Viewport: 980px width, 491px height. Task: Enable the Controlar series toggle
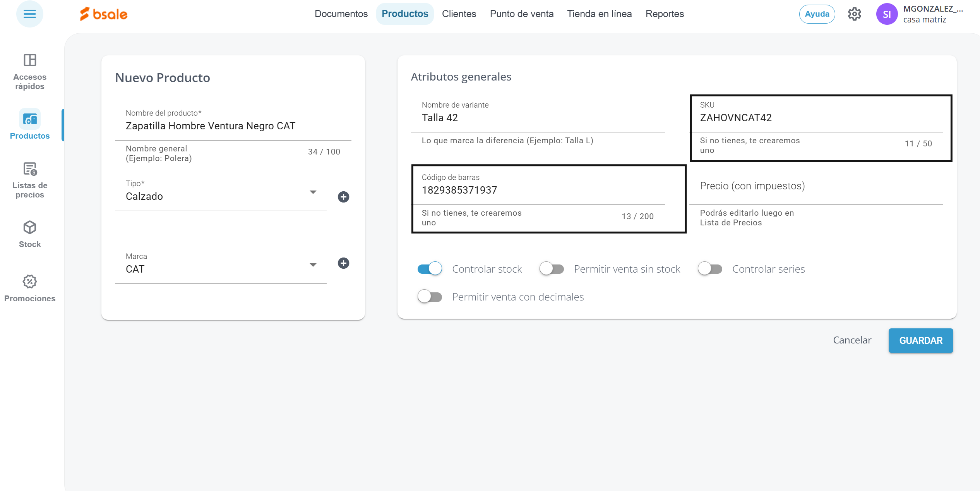tap(710, 269)
